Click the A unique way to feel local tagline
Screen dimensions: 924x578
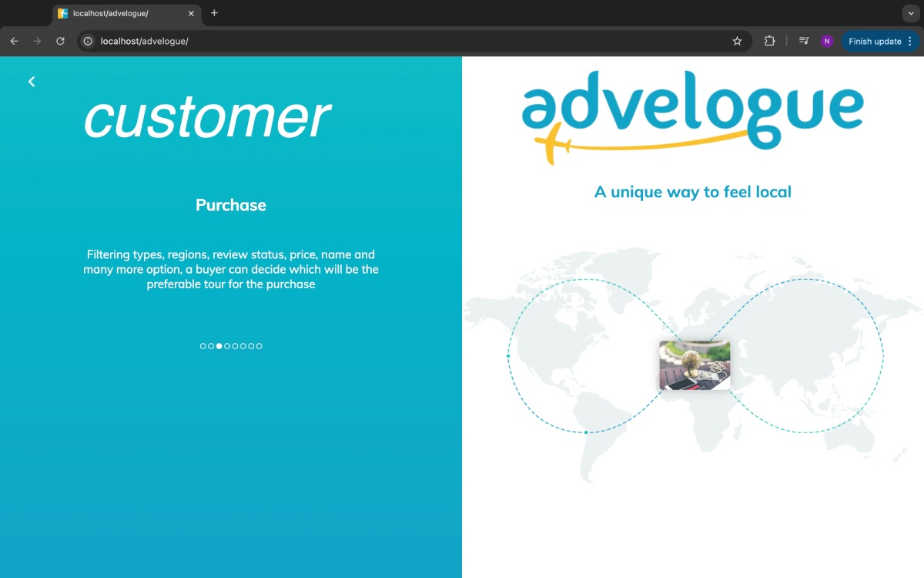pos(693,192)
